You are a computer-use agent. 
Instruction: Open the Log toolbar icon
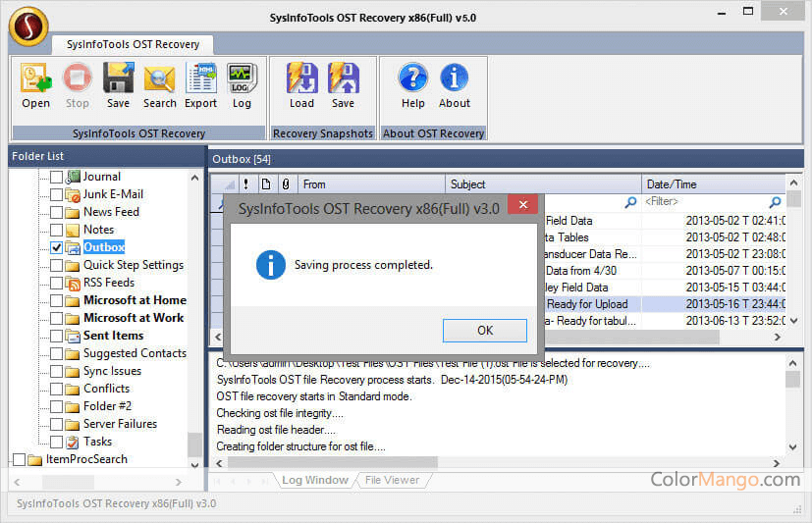click(242, 78)
